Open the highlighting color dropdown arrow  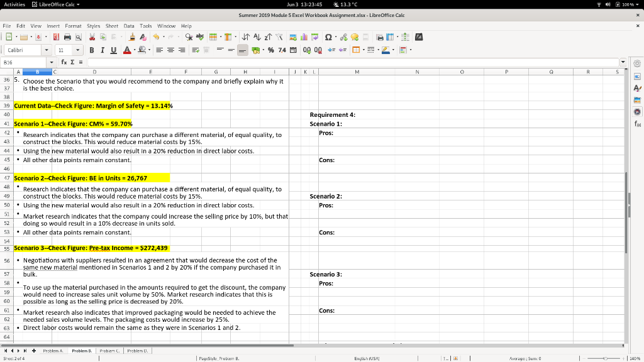[x=149, y=50]
